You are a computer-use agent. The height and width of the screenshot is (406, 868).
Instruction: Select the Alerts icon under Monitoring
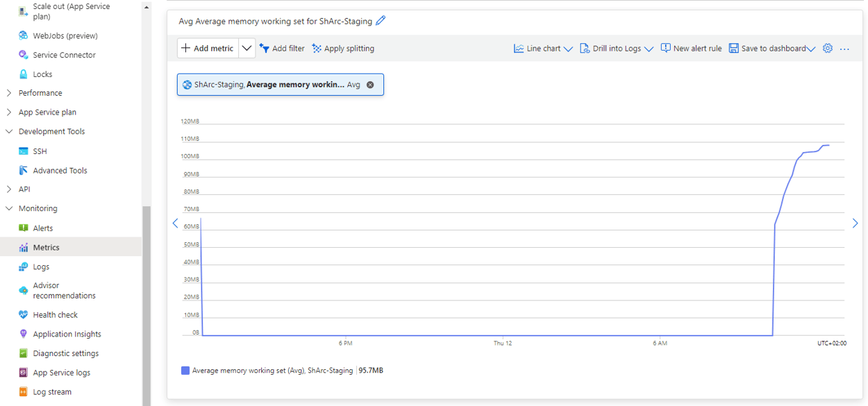[23, 228]
